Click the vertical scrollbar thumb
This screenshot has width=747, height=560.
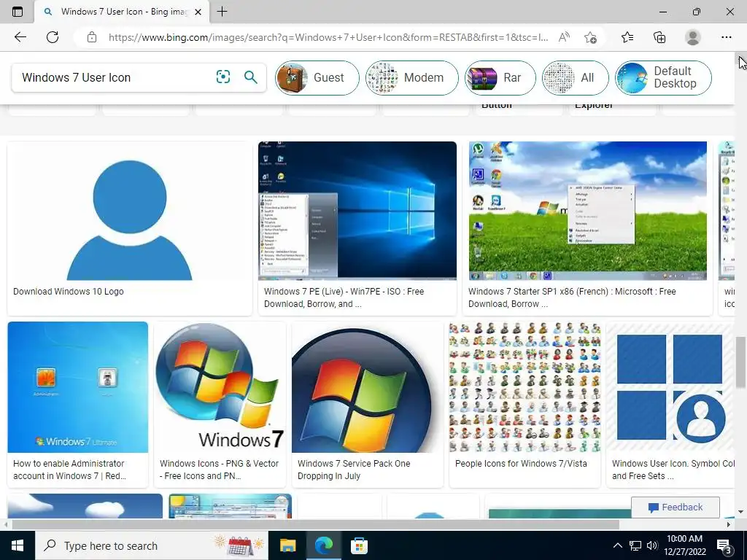point(740,362)
